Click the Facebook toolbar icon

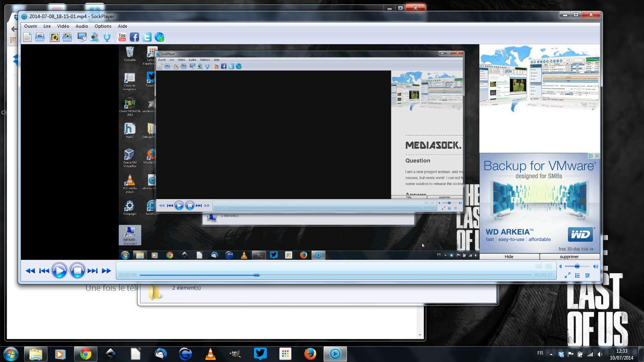[x=134, y=37]
